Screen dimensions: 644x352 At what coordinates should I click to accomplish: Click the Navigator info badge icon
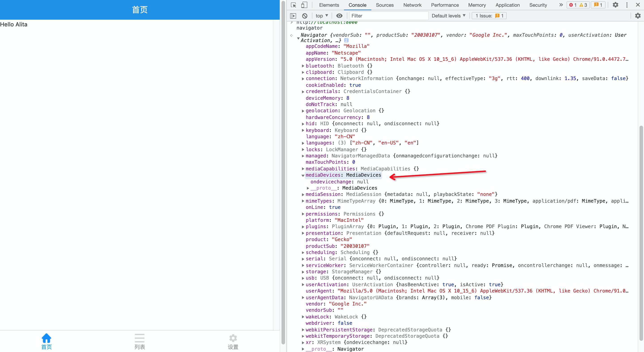[346, 40]
